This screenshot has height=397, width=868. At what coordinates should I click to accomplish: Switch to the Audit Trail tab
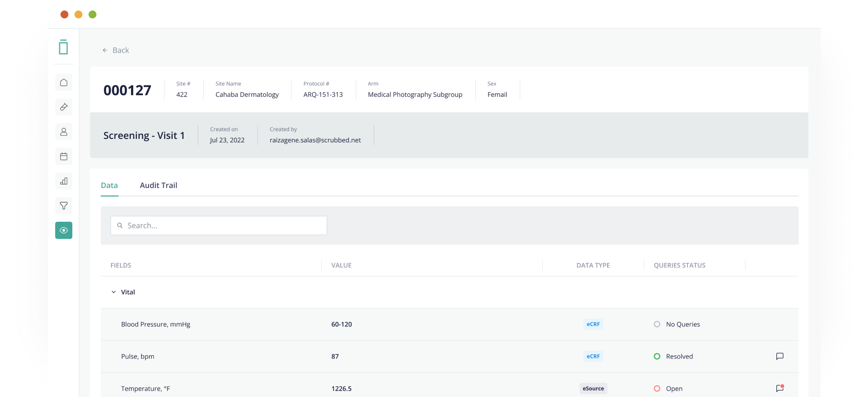158,185
